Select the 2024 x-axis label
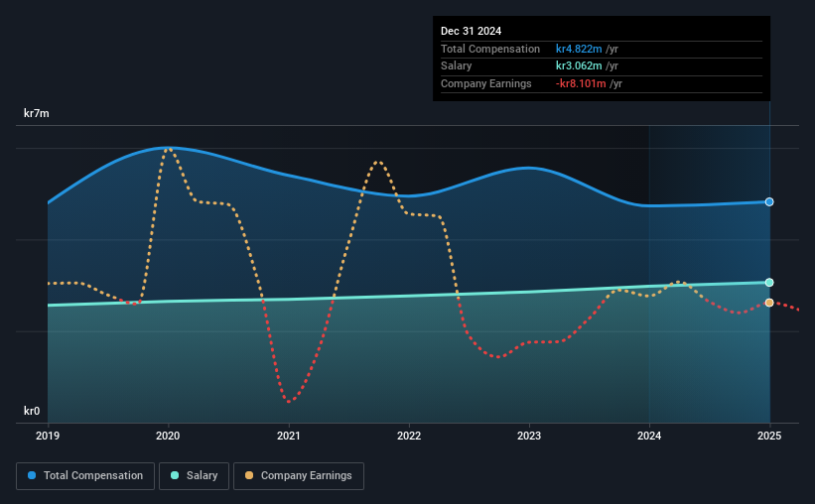The height and width of the screenshot is (504, 815). point(649,436)
